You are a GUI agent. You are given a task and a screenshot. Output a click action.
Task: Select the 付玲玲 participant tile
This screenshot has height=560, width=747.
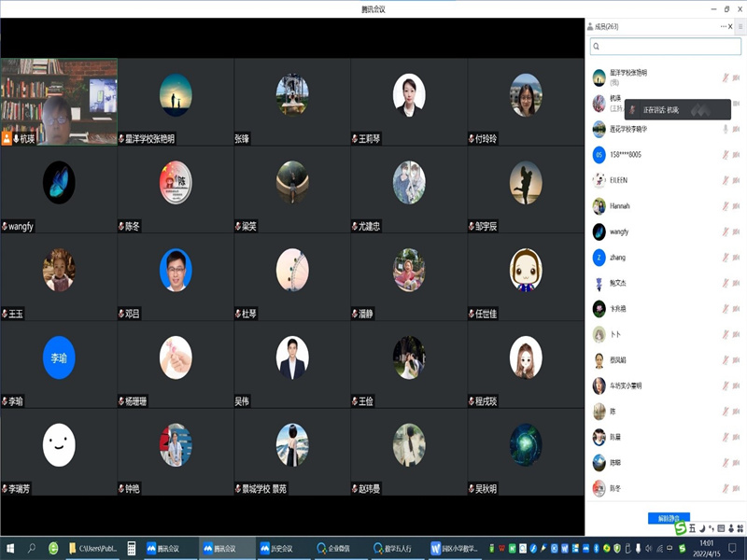pos(526,102)
